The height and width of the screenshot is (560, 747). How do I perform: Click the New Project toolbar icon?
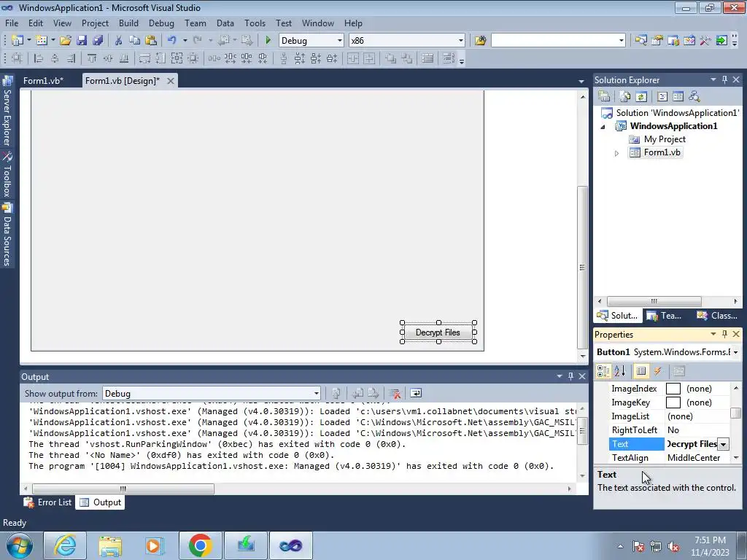(18, 41)
